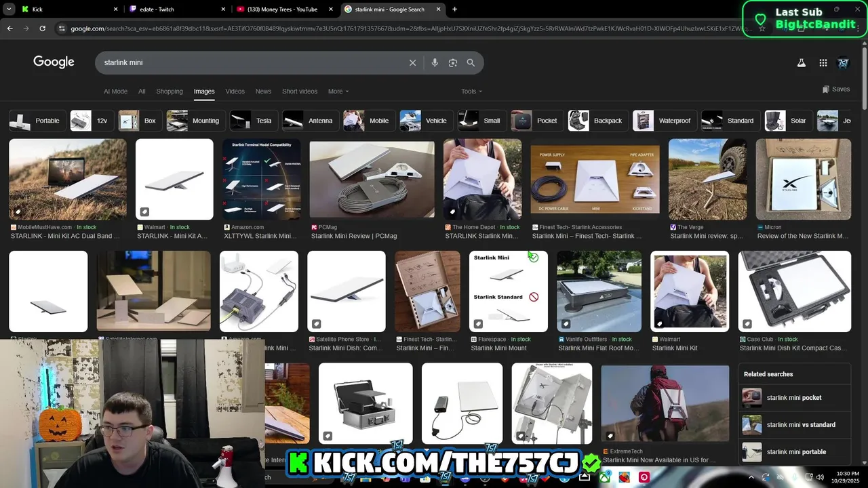The width and height of the screenshot is (868, 488).
Task: Switch to the Short videos tab
Action: pyautogui.click(x=300, y=91)
